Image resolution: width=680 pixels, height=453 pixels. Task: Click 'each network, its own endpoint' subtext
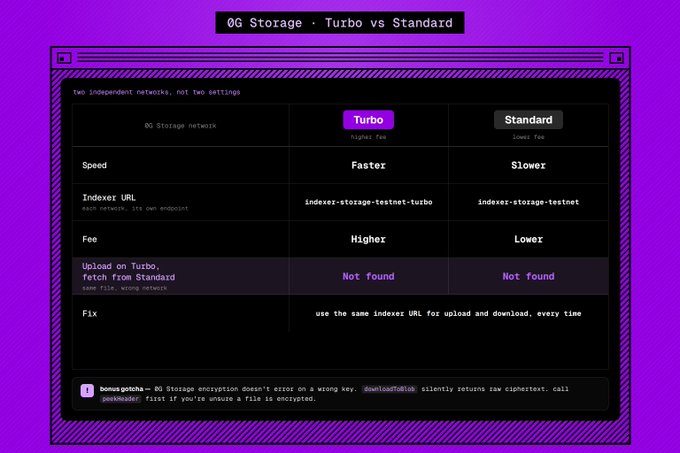click(135, 209)
